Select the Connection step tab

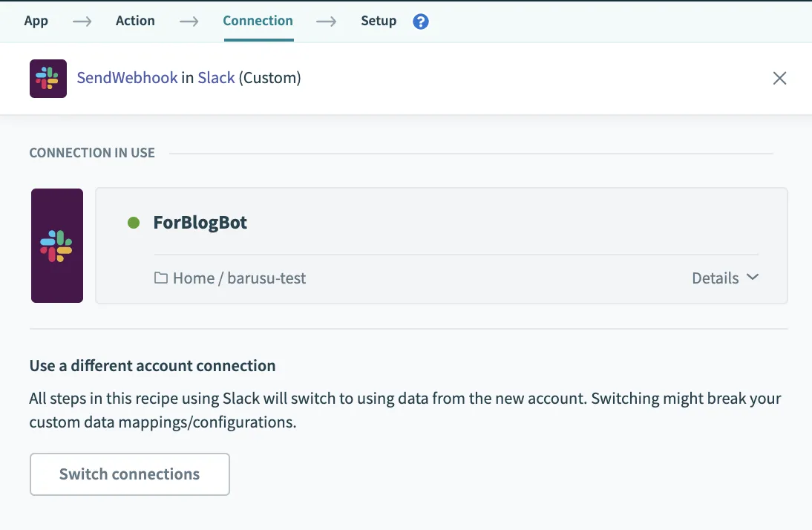click(258, 21)
